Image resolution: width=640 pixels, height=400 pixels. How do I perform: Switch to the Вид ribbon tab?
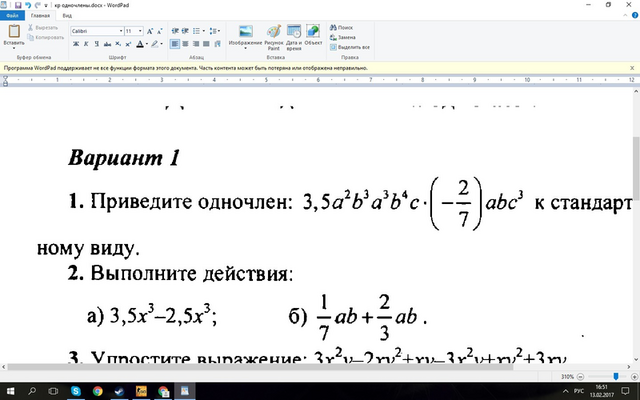pos(67,16)
